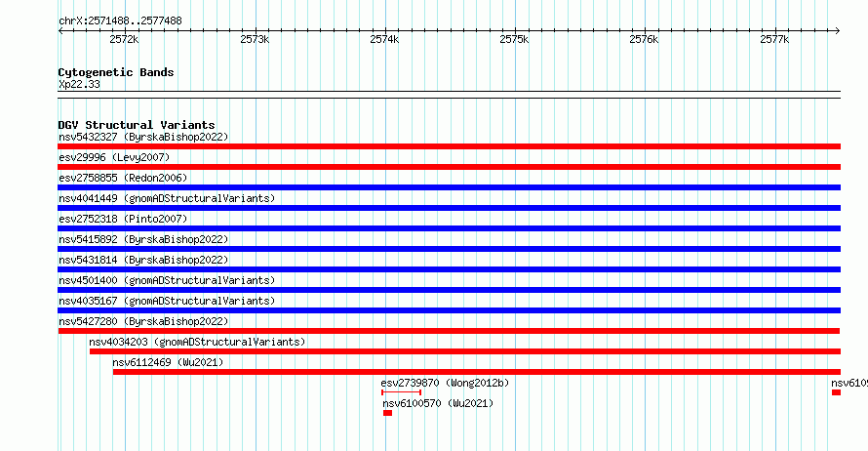
Task: Click the small red block of nsv6100570
Action: click(x=387, y=413)
